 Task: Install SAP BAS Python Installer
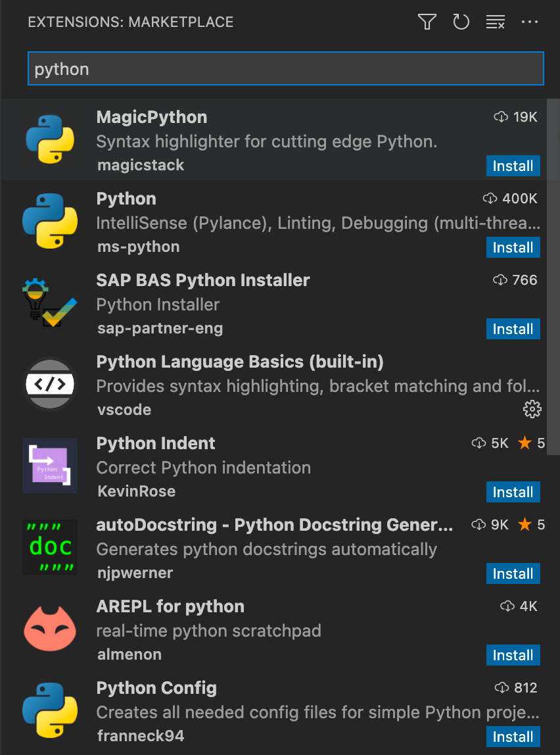point(513,329)
